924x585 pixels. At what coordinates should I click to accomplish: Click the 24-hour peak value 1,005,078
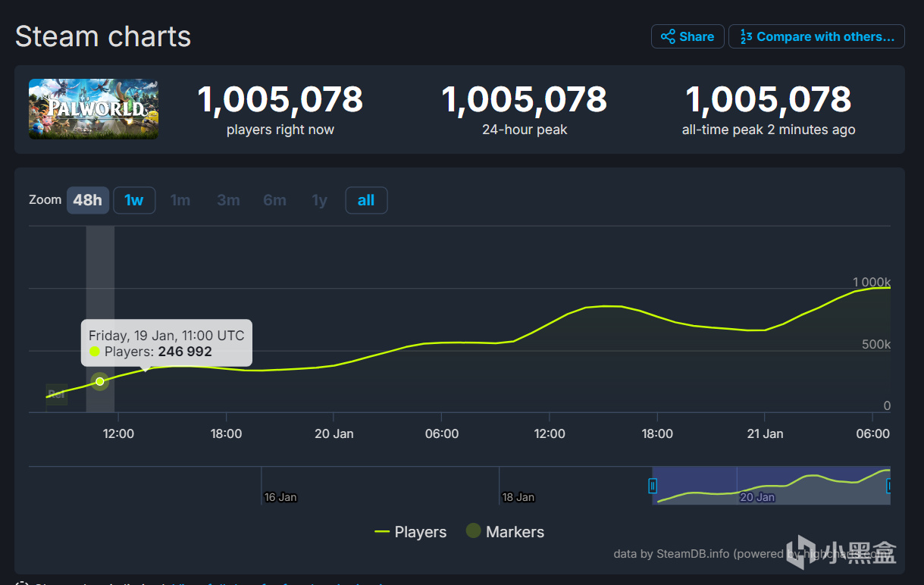coord(525,99)
